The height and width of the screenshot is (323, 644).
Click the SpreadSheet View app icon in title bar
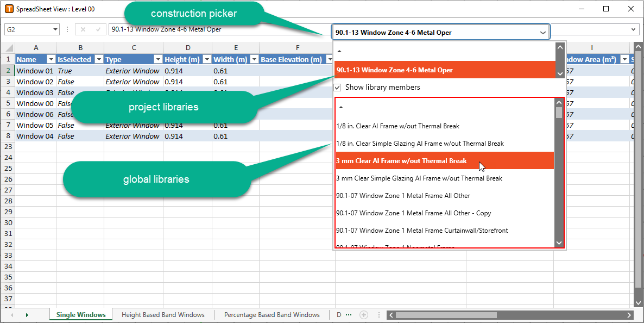pyautogui.click(x=8, y=9)
